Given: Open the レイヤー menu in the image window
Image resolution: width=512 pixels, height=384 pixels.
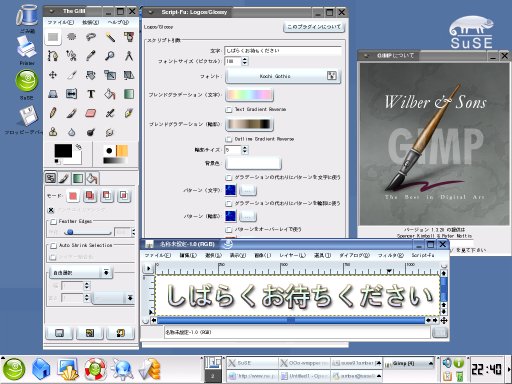Looking at the screenshot, I should pos(292,255).
